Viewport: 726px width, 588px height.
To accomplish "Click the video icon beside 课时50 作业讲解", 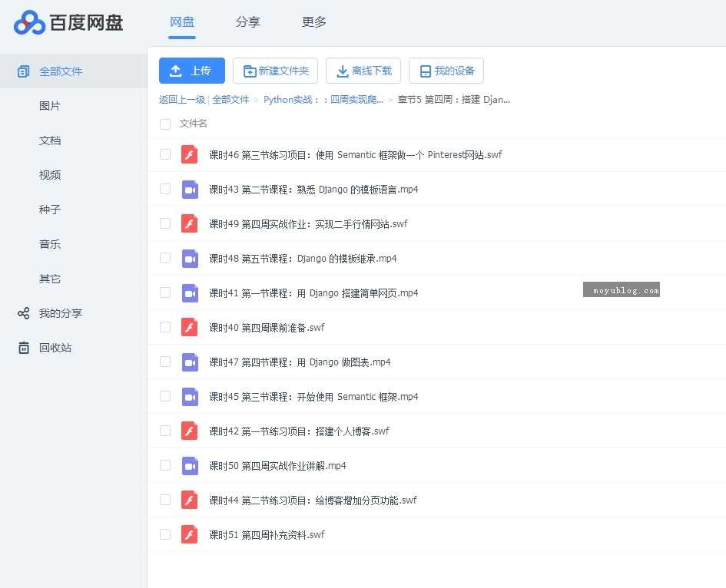I will tap(190, 465).
